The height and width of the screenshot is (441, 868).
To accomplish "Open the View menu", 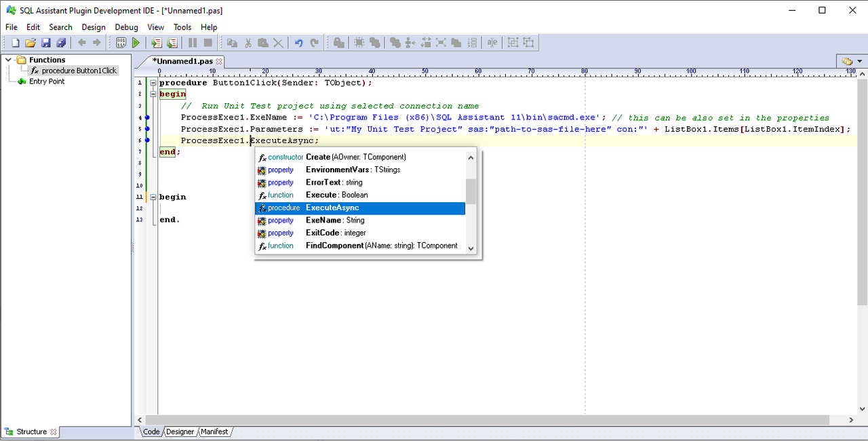I will [x=156, y=27].
